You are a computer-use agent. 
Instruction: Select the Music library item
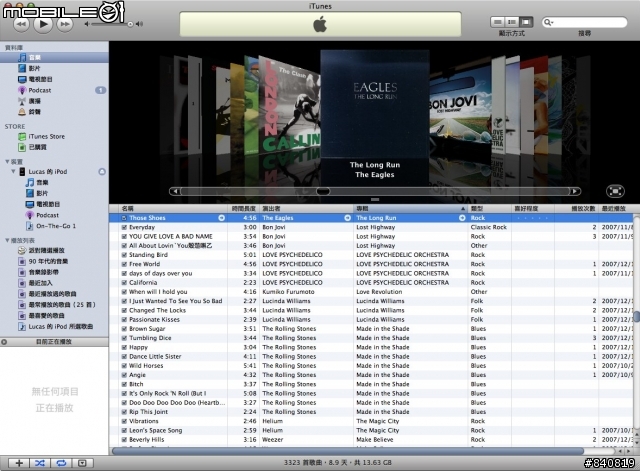(54, 58)
